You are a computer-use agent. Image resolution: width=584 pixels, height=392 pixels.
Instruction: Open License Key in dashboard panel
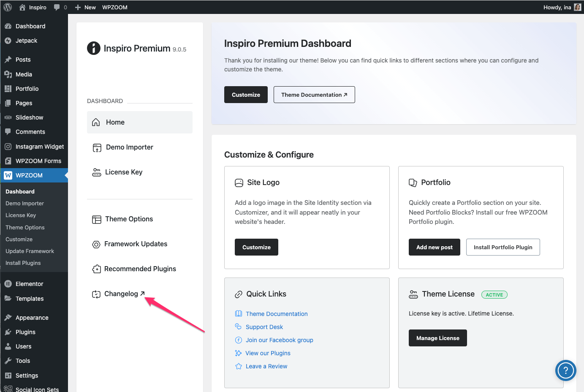[123, 172]
